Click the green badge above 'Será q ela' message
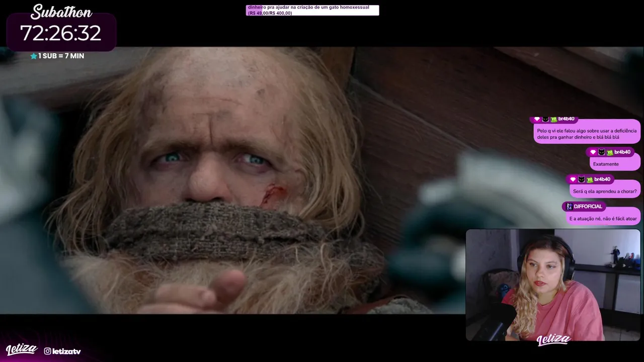The height and width of the screenshot is (362, 644). [590, 179]
